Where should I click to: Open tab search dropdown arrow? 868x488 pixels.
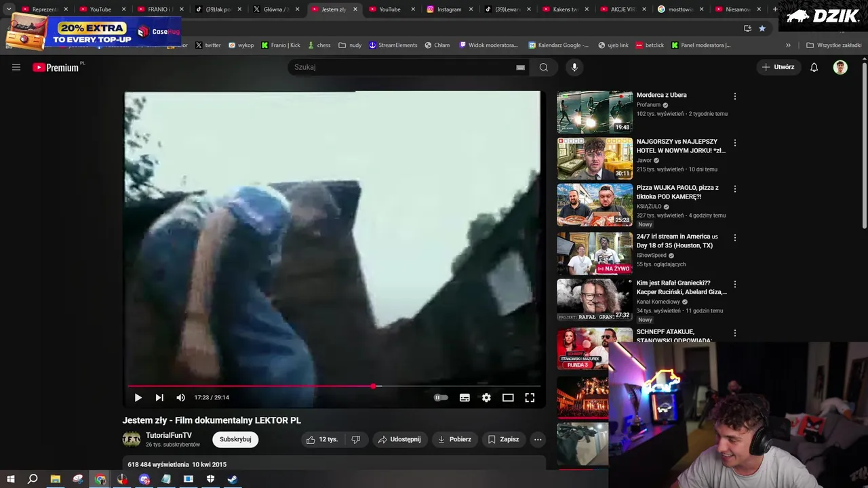click(9, 9)
